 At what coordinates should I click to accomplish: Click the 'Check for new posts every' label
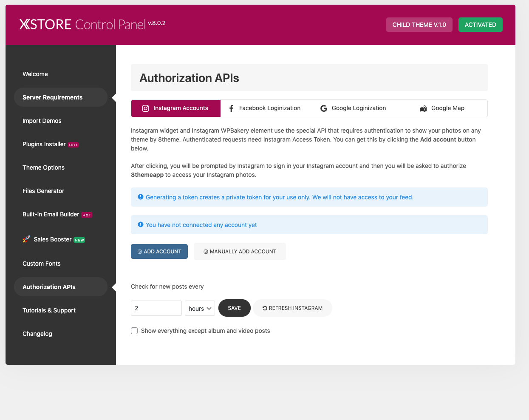[x=167, y=287]
